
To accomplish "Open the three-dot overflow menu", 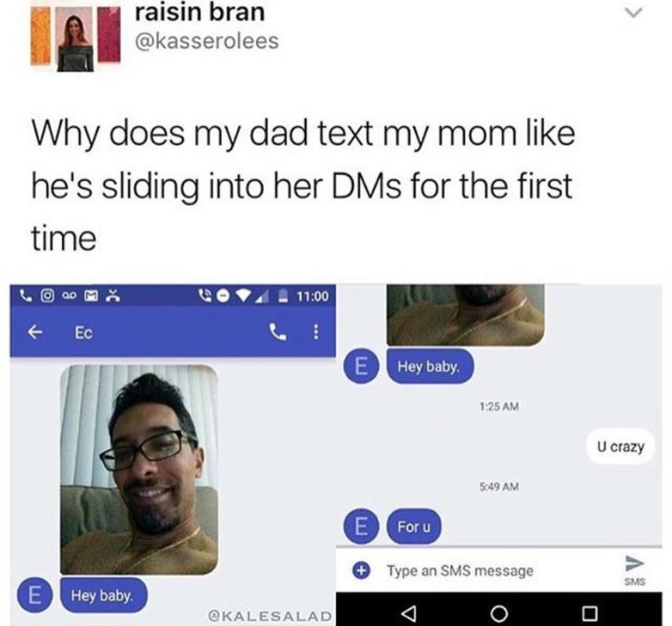I will tap(316, 333).
